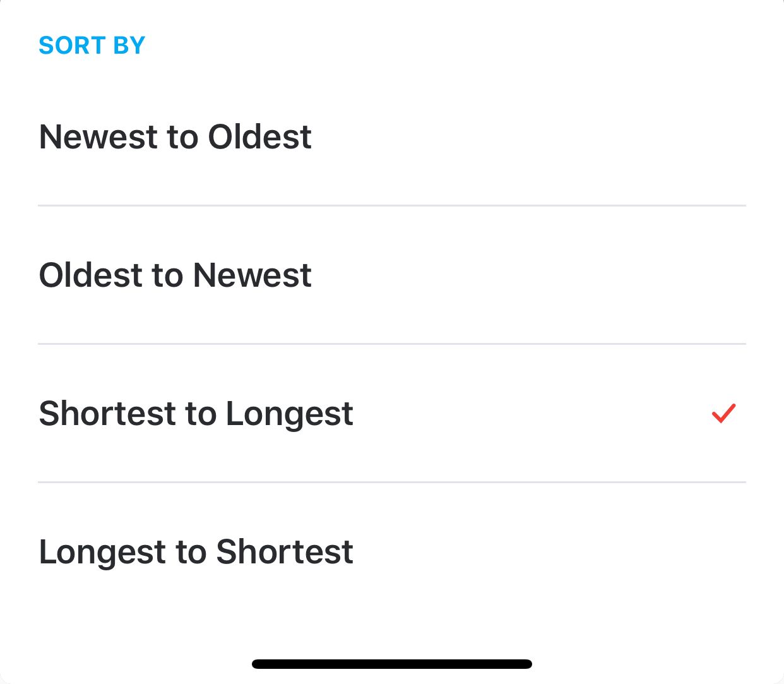Screen dimensions: 784x684
Task: Tap the SORT BY header label
Action: pyautogui.click(x=92, y=45)
